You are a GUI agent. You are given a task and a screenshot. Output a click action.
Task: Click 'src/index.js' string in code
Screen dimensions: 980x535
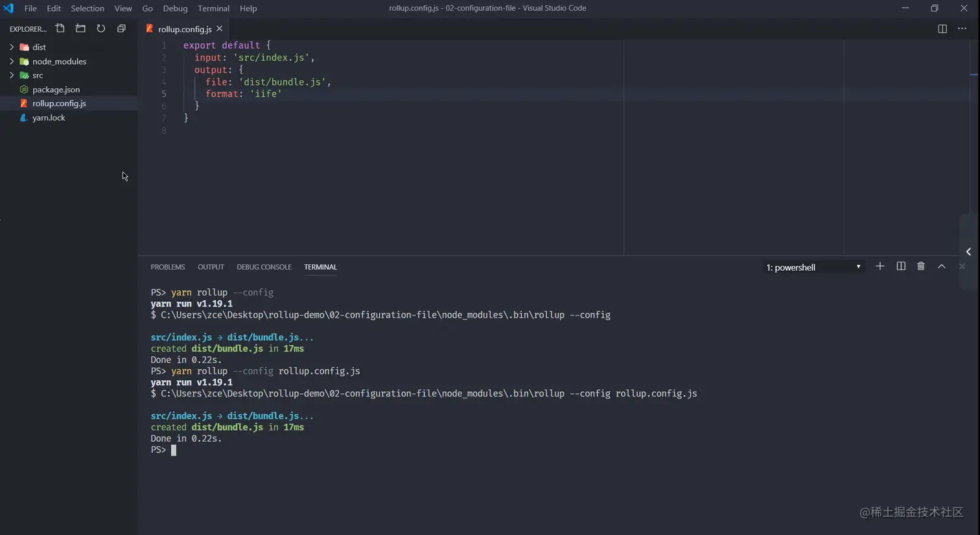[x=271, y=58]
